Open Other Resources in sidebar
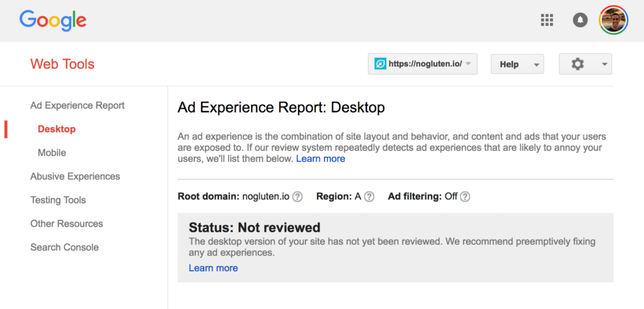644x309 pixels. tap(66, 223)
